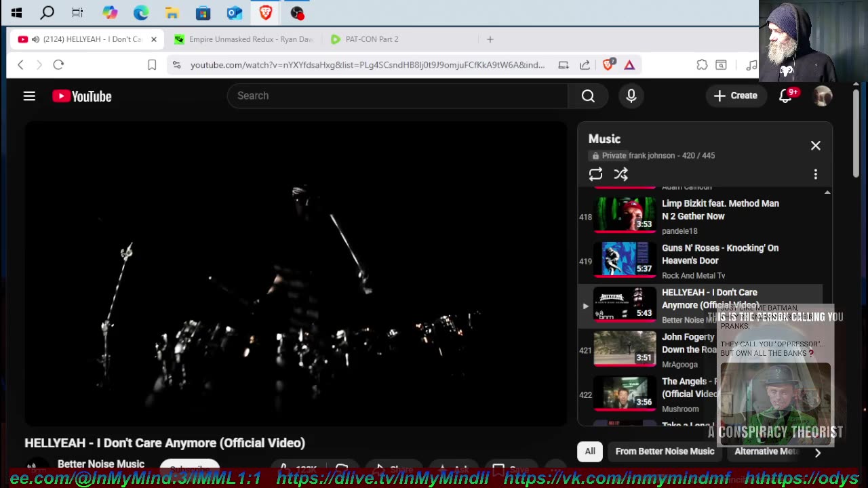The image size is (868, 488).
Task: Go to YouTube home via logo
Action: 82,96
